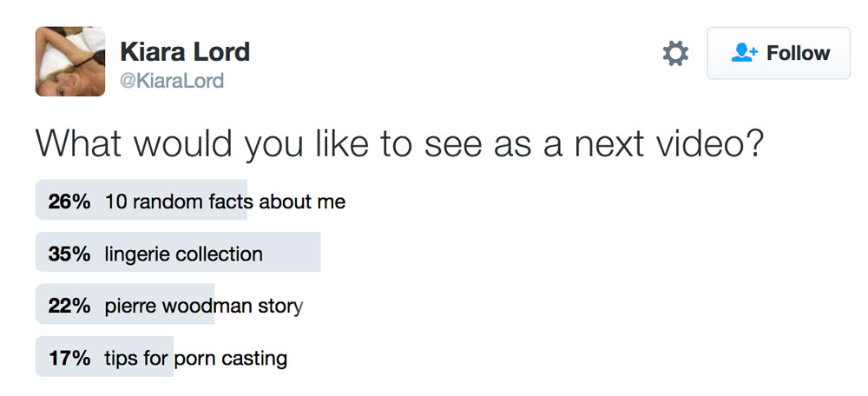The width and height of the screenshot is (868, 396).
Task: Click the 35% poll percentage
Action: [x=69, y=254]
